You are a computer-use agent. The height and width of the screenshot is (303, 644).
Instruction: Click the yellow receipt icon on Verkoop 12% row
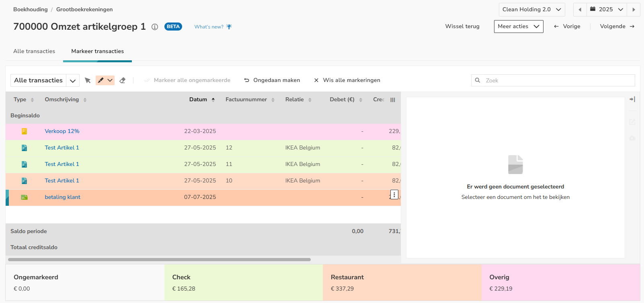pos(25,131)
